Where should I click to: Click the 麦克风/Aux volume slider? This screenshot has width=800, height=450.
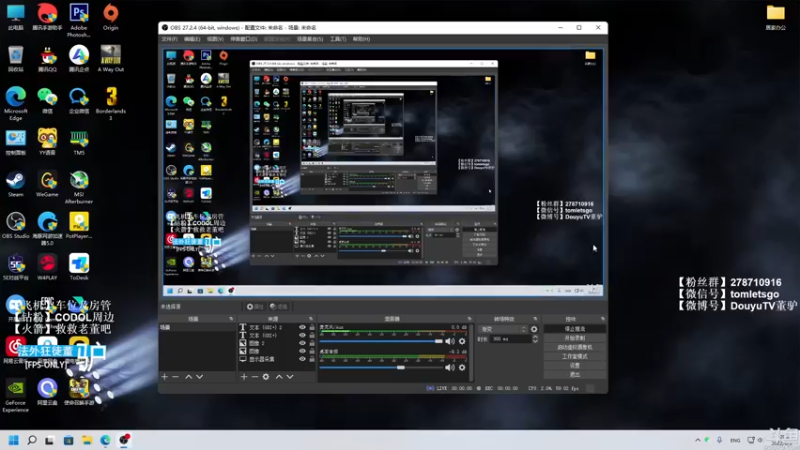(381, 341)
